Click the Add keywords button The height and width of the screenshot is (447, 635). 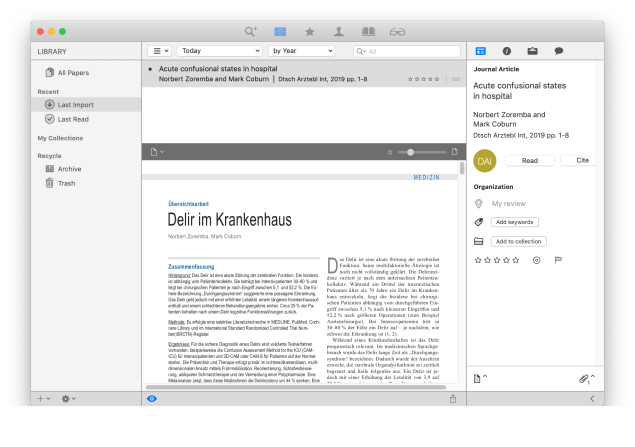[x=515, y=222]
